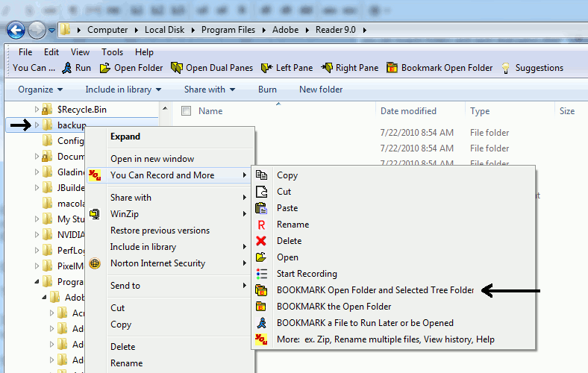Click the Forward navigation arrow
This screenshot has height=373, width=588.
[x=37, y=30]
